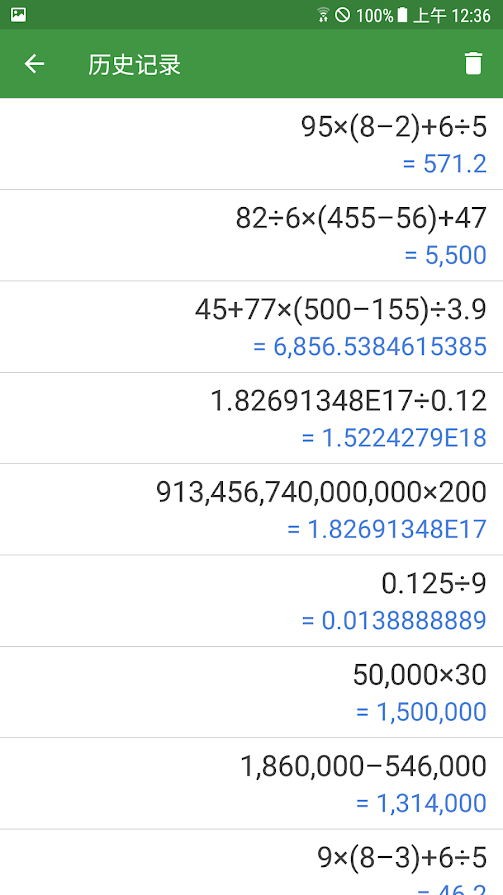Tap the back arrow icon
The image size is (503, 895).
(34, 63)
